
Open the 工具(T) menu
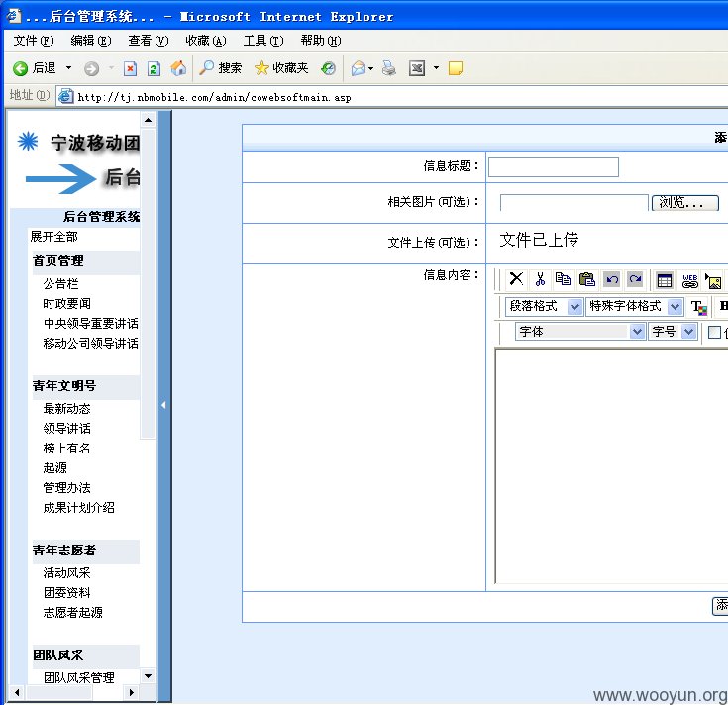(x=263, y=41)
